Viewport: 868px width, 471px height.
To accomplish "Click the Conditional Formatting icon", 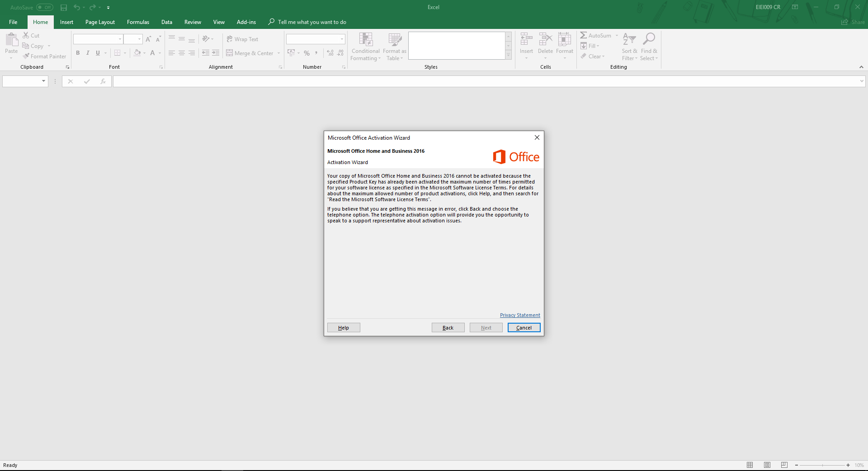I will (366, 40).
